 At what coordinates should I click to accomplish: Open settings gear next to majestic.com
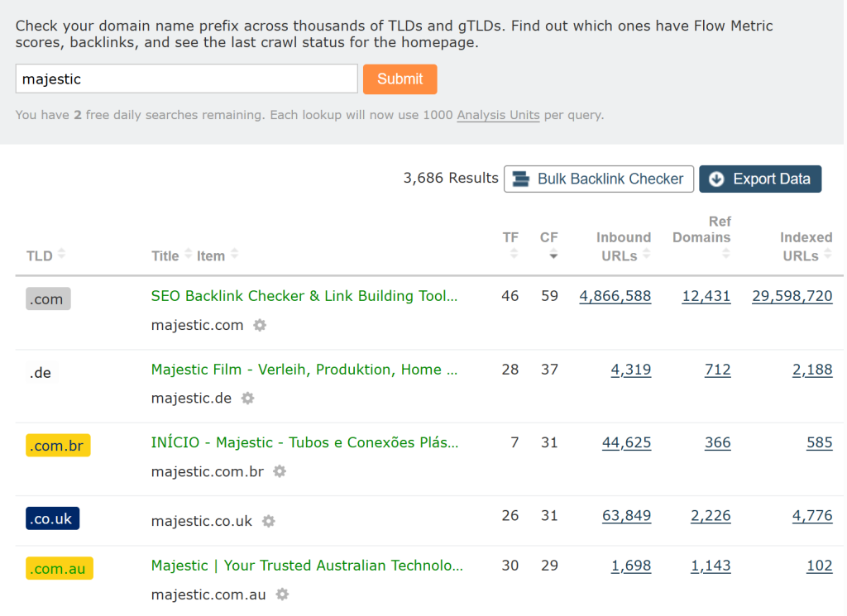[260, 326]
